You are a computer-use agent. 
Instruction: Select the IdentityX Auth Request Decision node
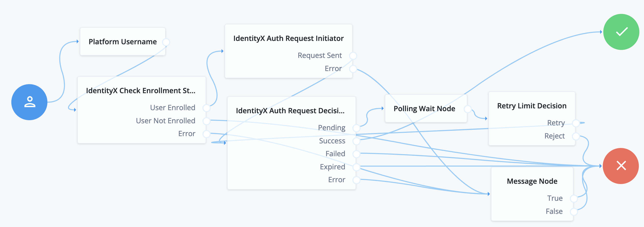click(x=290, y=111)
